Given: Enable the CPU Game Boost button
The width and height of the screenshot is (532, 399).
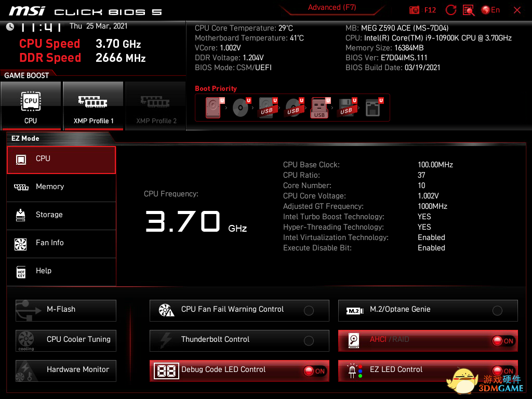Looking at the screenshot, I should (x=31, y=106).
